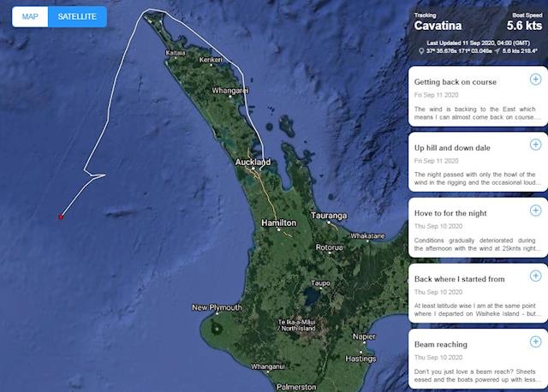Viewport: 548px width, 392px height.
Task: Click the red boat position marker
Action: coord(61,217)
